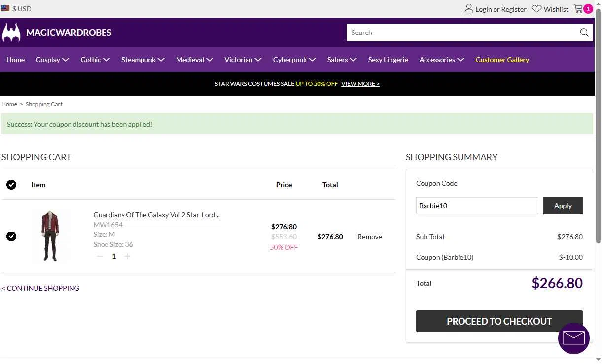
Task: Click Continue Shopping link
Action: point(40,288)
